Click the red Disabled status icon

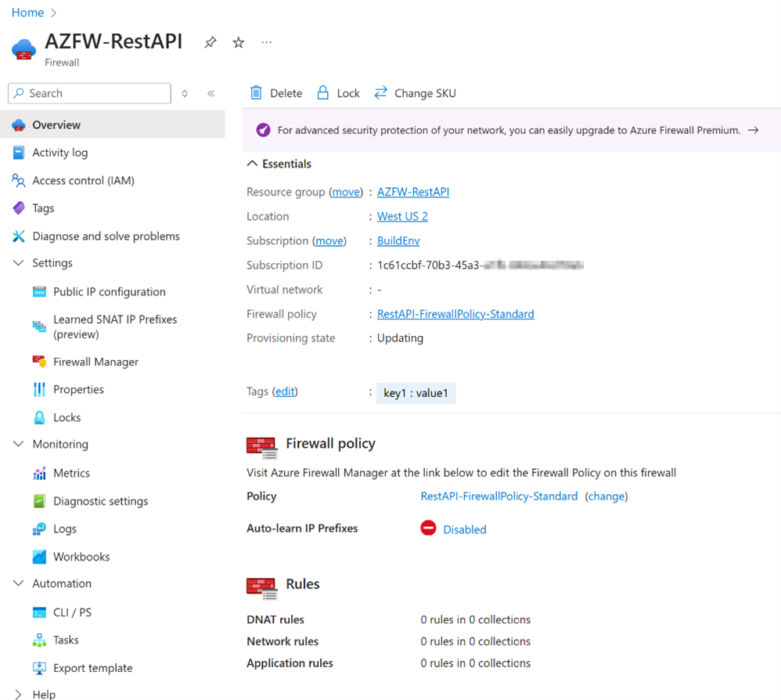tap(428, 528)
